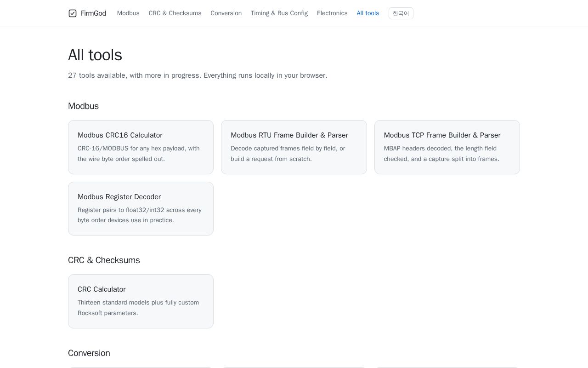Click 'CRC-16/MODBUS for any hex payload' description
The width and height of the screenshot is (588, 368).
click(x=139, y=154)
